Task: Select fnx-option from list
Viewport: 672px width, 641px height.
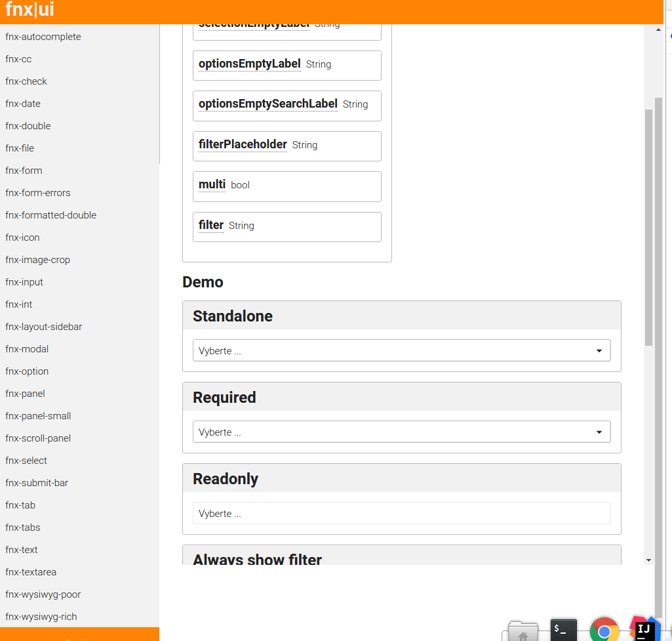Action: tap(27, 371)
